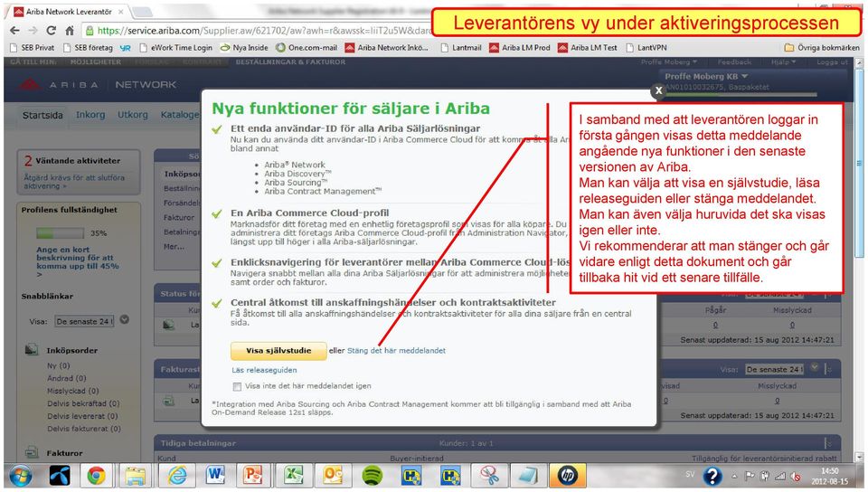Click the address bar URL field
The height and width of the screenshot is (492, 868).
(x=258, y=31)
